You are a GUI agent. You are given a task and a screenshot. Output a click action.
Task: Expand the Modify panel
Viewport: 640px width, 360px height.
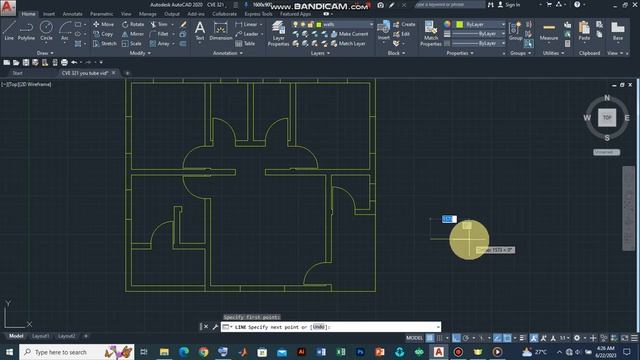point(140,53)
